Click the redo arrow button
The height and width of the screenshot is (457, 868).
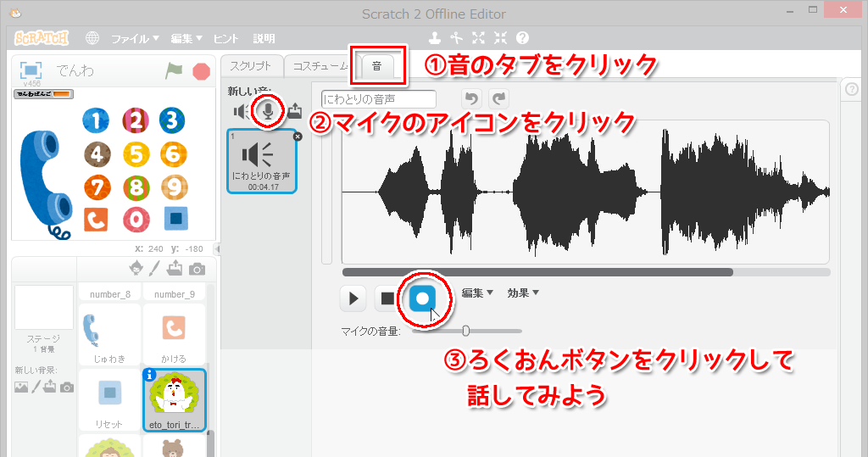[498, 98]
